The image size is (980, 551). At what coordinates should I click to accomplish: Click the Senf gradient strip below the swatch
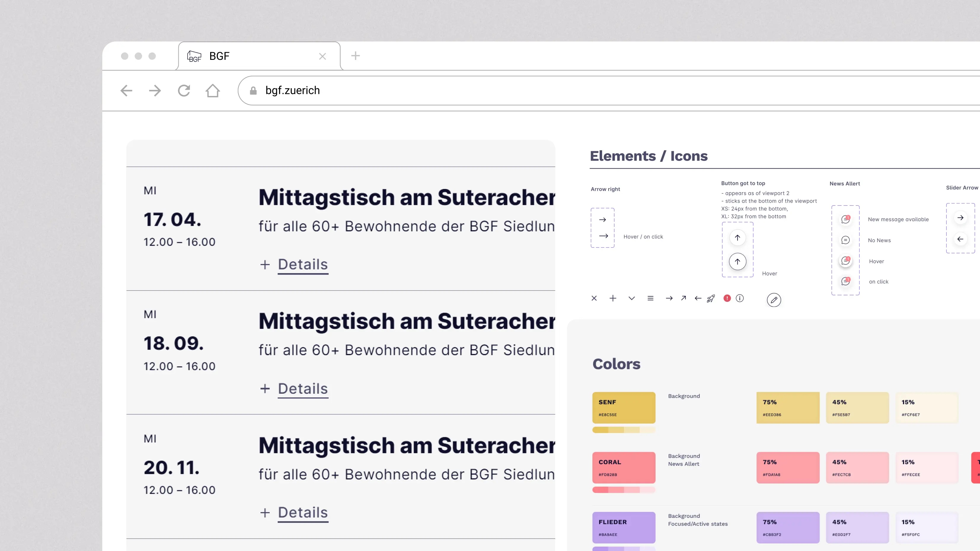[x=624, y=430]
